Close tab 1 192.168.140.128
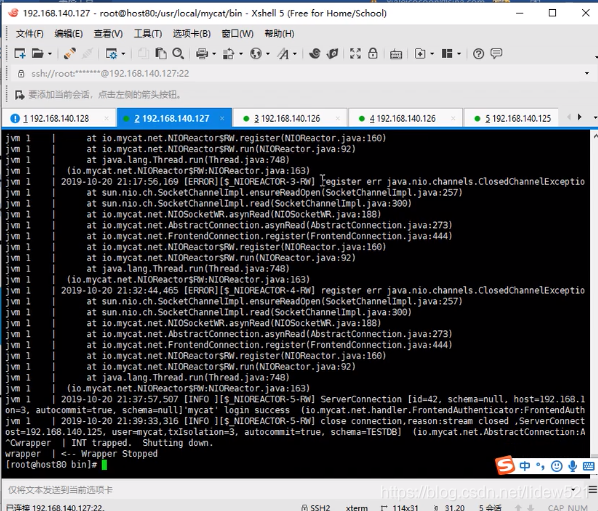This screenshot has height=511, width=598. click(106, 119)
